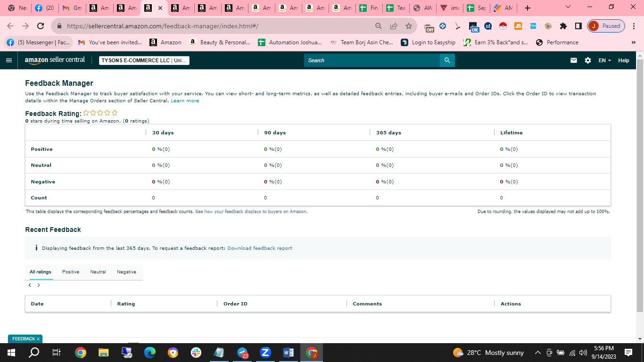
Task: Close the active browser tab
Action: [160, 8]
